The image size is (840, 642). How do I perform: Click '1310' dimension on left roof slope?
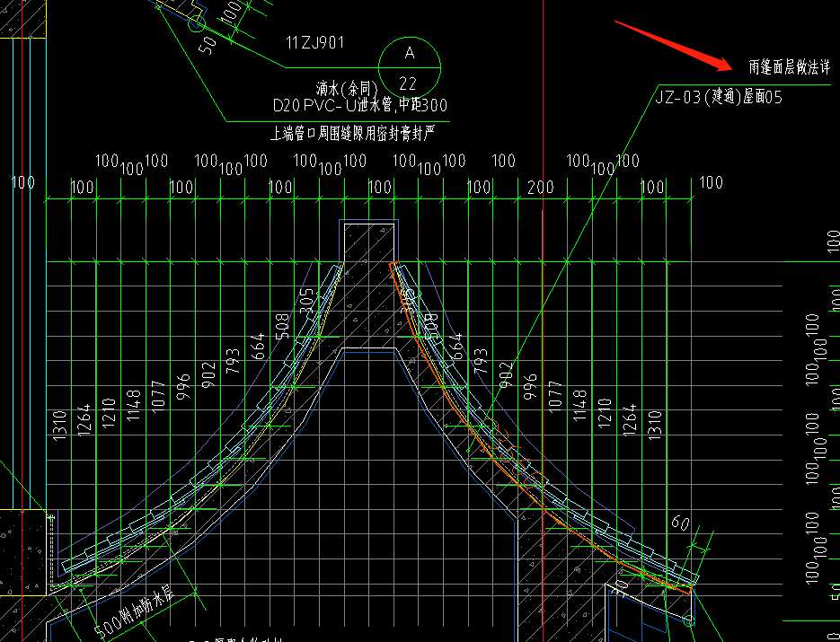point(60,426)
